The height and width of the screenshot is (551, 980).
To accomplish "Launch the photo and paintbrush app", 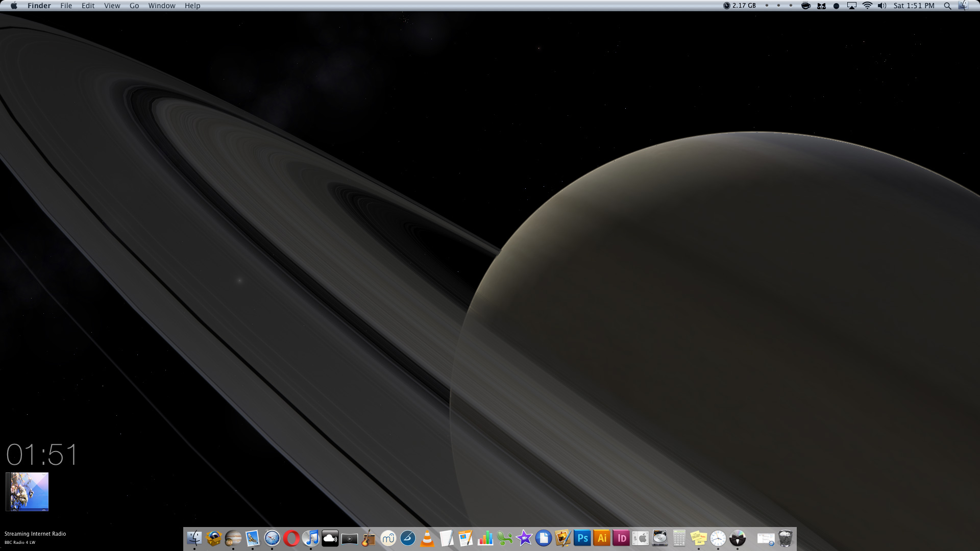I will point(563,538).
